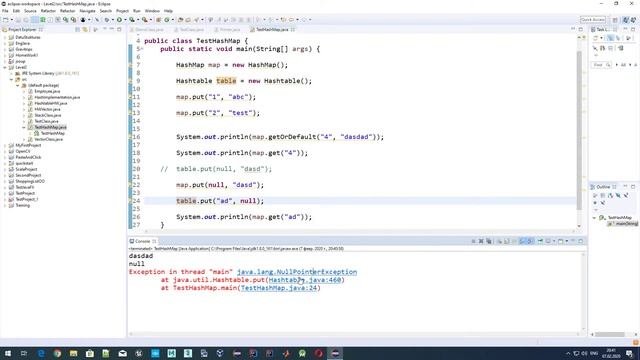Viewport: 640px width, 360px height.
Task: Select OpenCV project in Project Explorer
Action: 22,151
